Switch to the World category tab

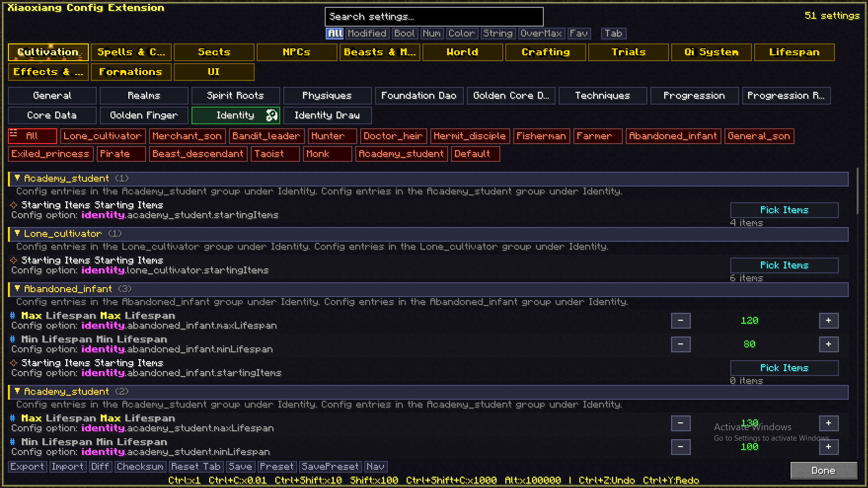463,52
